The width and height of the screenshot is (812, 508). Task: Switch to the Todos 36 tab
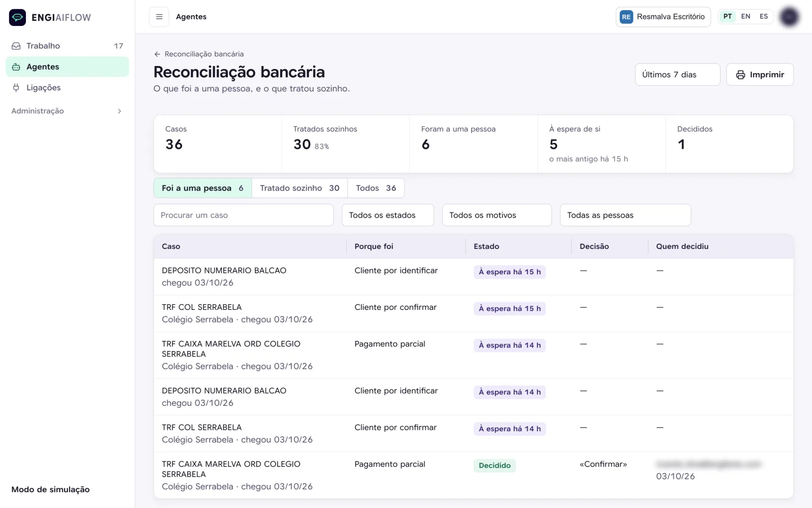(x=376, y=188)
